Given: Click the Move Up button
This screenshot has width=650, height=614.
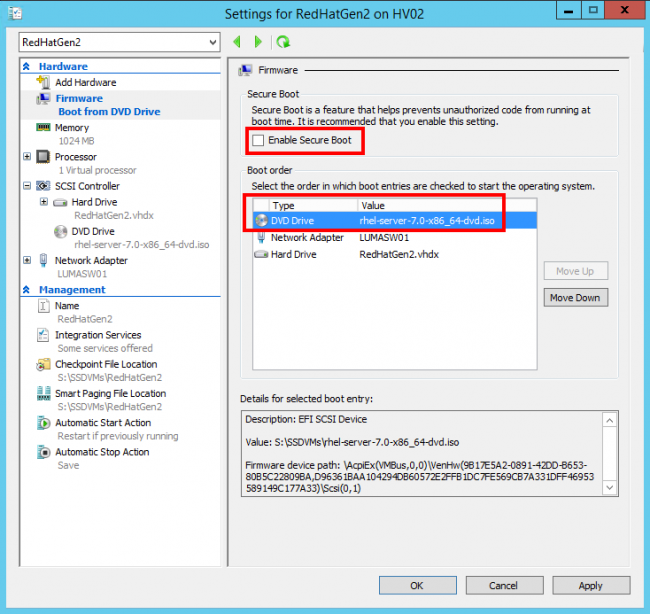Looking at the screenshot, I should click(576, 271).
